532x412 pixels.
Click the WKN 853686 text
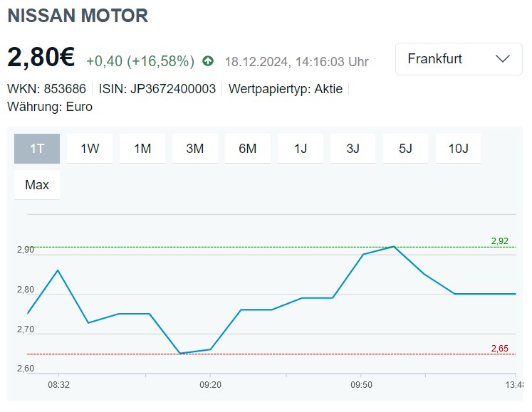(46, 89)
